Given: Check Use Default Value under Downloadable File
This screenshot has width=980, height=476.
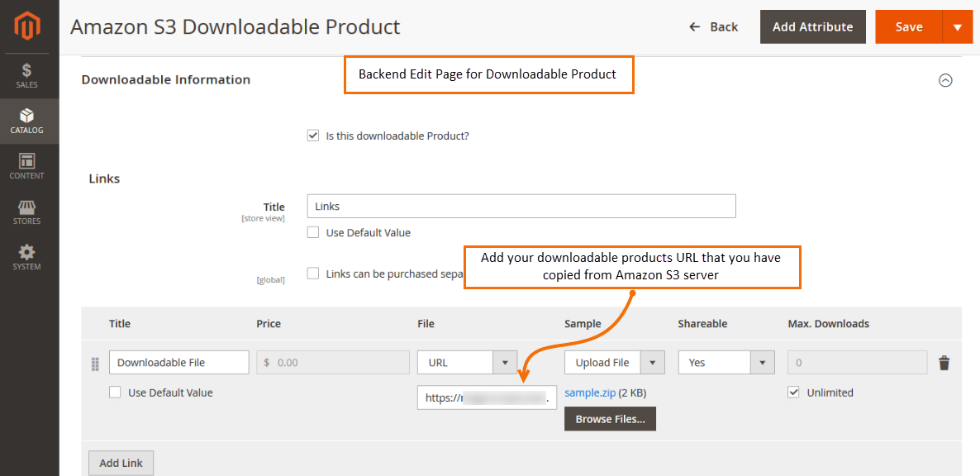Looking at the screenshot, I should [x=115, y=393].
